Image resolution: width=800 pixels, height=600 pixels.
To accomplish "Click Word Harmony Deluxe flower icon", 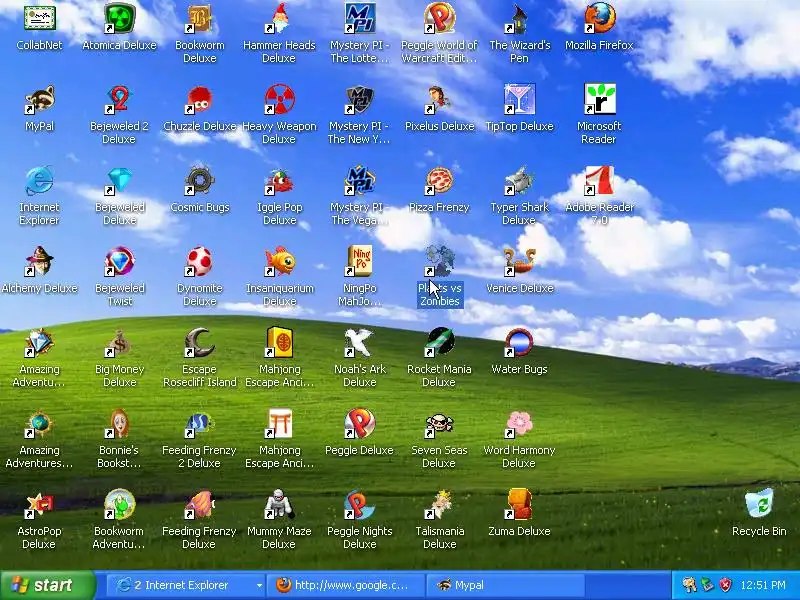I will tap(519, 423).
